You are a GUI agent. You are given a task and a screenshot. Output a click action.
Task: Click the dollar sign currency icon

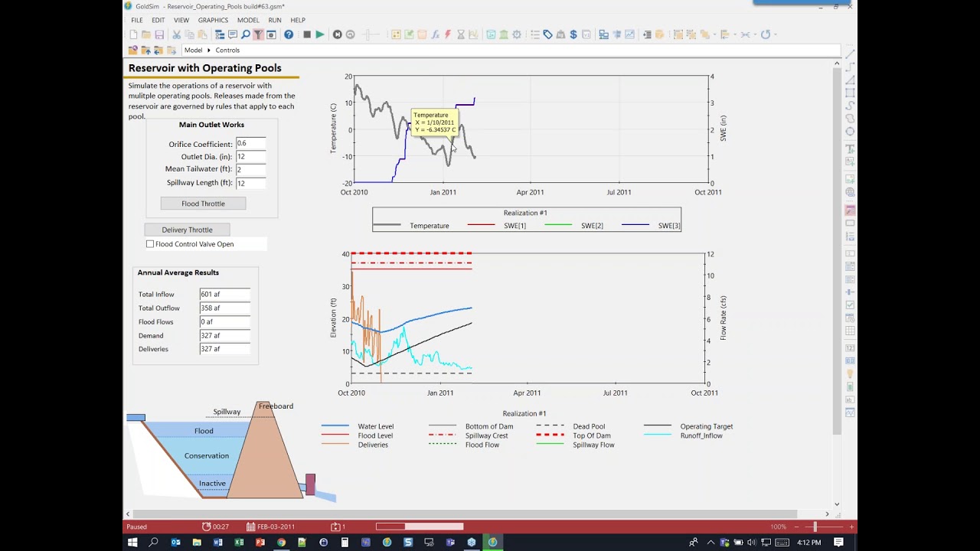tap(573, 34)
